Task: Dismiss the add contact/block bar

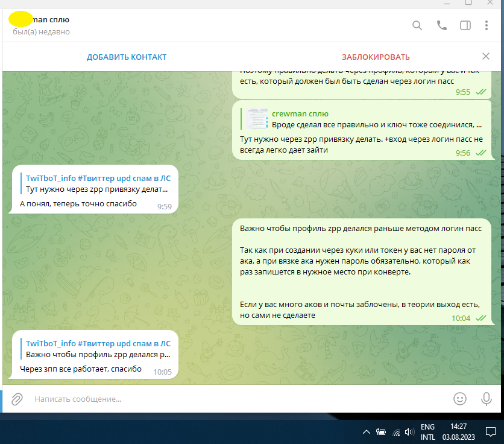Action: click(486, 56)
